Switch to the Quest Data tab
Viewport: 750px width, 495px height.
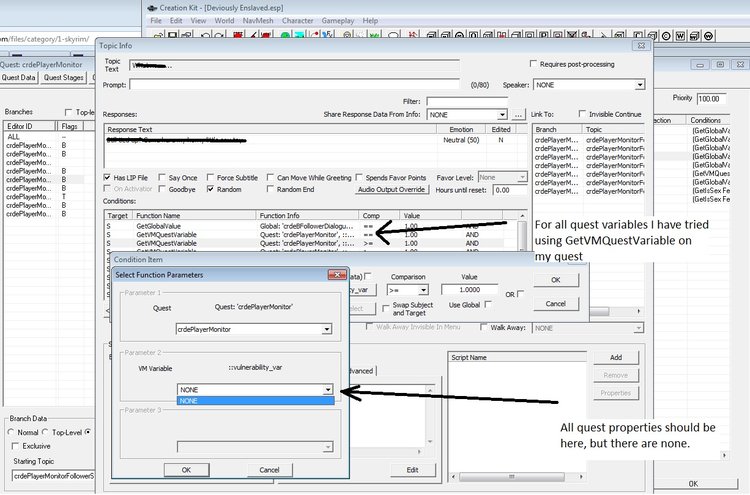pos(19,77)
